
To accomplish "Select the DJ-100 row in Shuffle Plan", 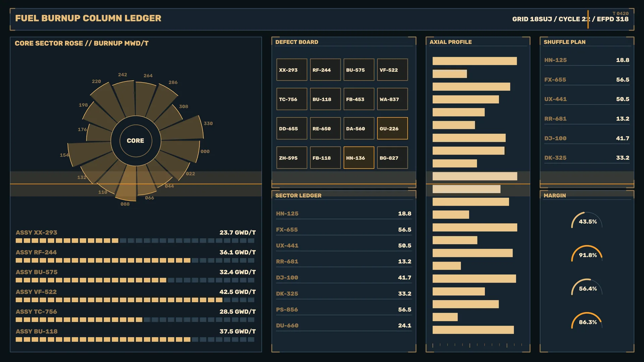I will 587,138.
